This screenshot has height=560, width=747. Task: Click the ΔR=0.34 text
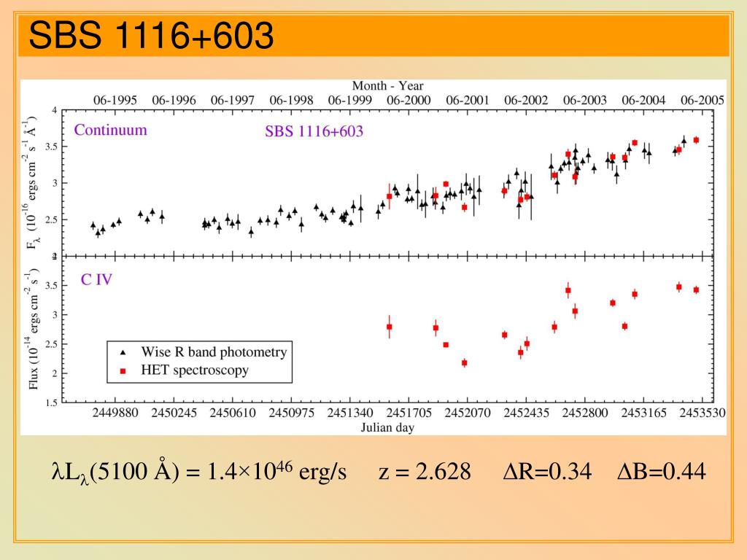(x=547, y=472)
